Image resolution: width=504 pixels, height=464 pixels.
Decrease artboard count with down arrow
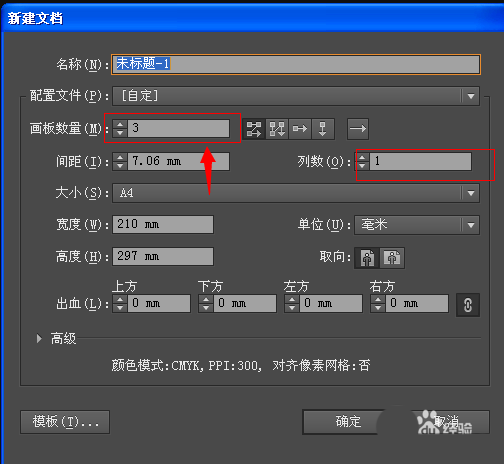tap(120, 133)
